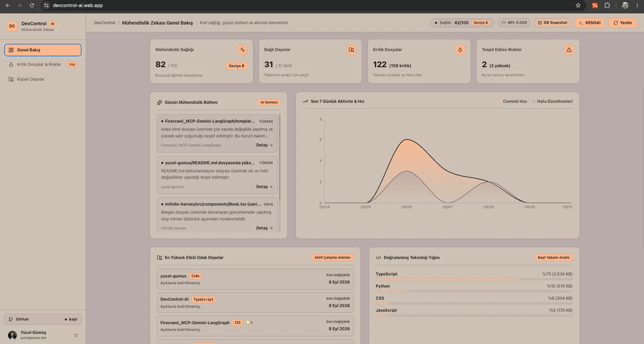The image size is (644, 344).
Task: Reload the page with browser refresh icon
Action: (x=32, y=5)
